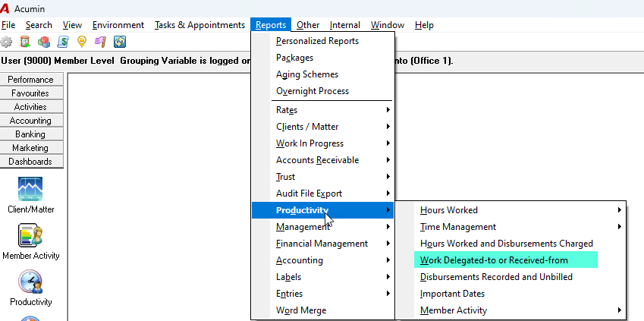Expand the Clients / Matter submenu

322,127
